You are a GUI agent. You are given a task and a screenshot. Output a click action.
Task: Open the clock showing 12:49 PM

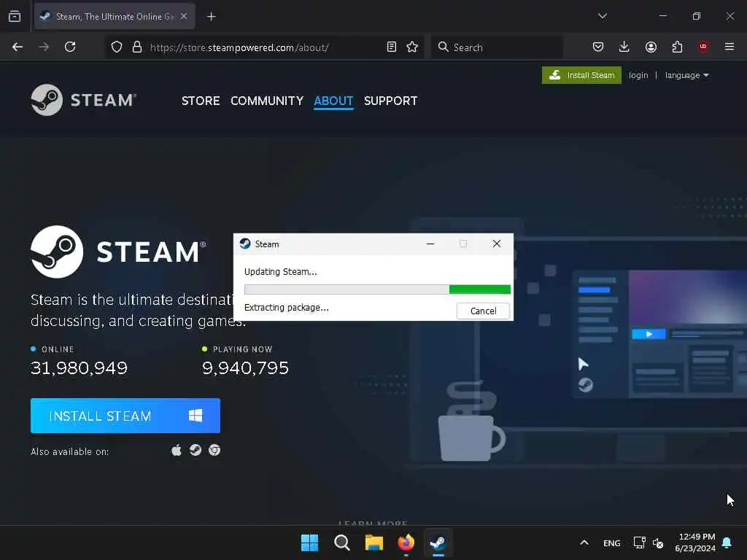pyautogui.click(x=695, y=542)
